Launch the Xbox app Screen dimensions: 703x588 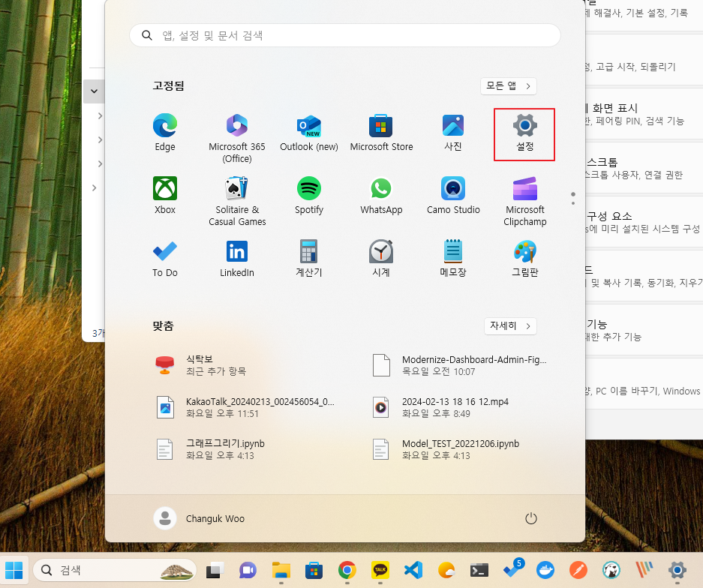pyautogui.click(x=165, y=196)
